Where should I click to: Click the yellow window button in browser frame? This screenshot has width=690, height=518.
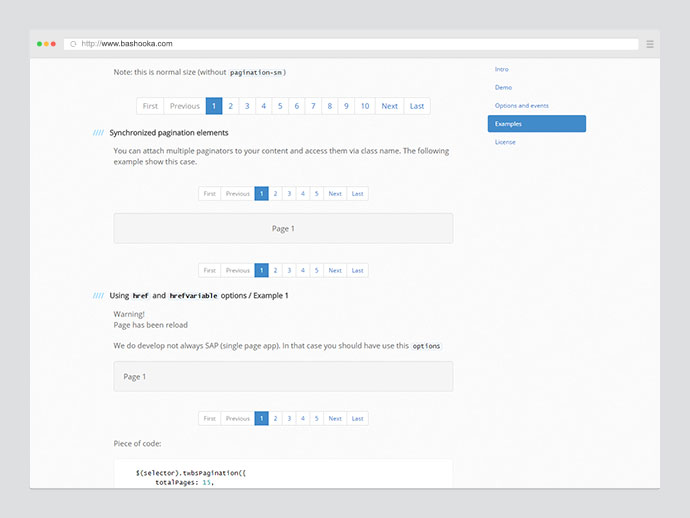(46, 44)
